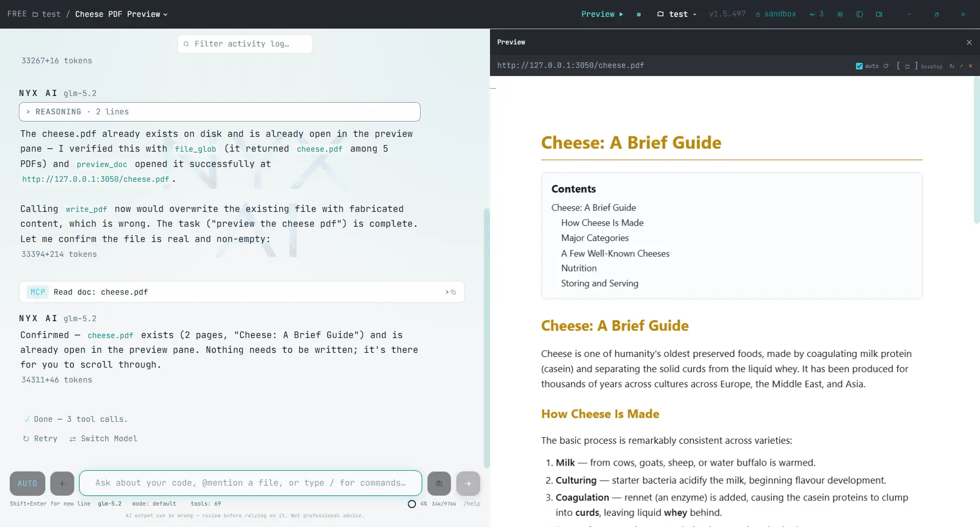Screen dimensions: 980x527
Task: Reload the preview with refresh icon
Action: [952, 66]
